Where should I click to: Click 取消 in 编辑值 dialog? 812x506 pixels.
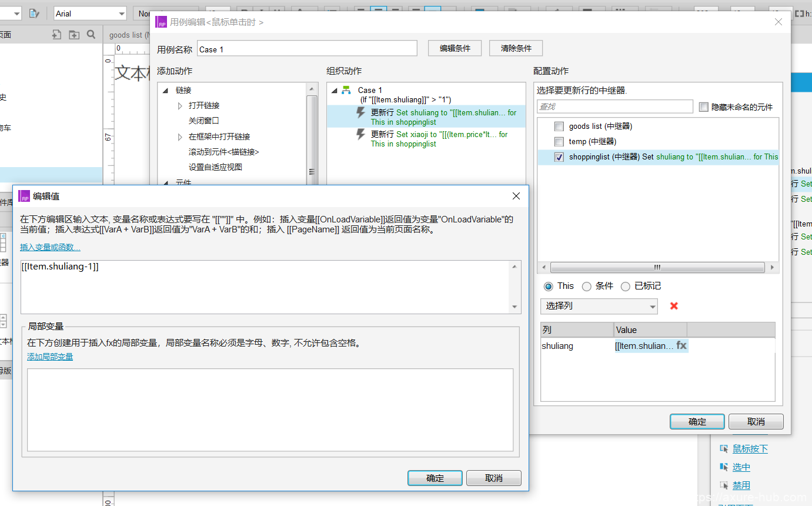coord(494,478)
